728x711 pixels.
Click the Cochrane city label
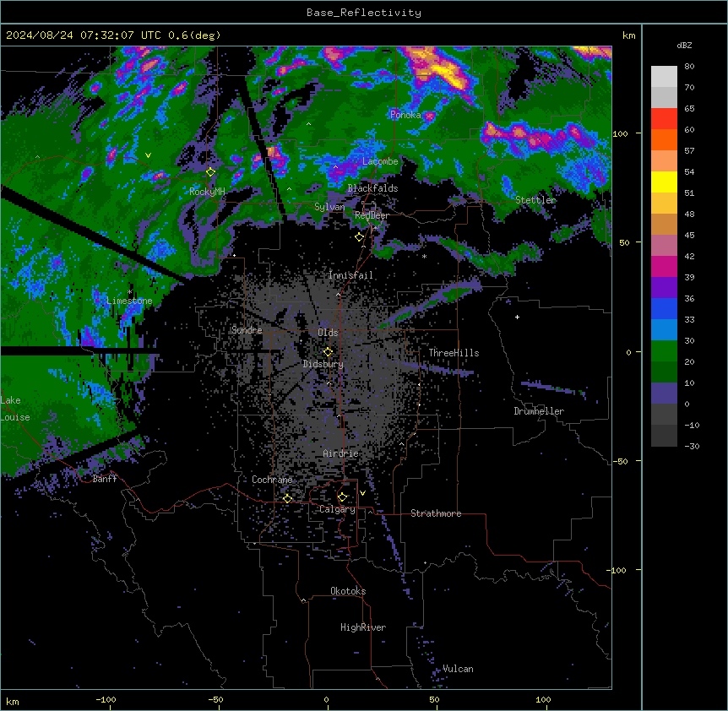click(x=272, y=480)
